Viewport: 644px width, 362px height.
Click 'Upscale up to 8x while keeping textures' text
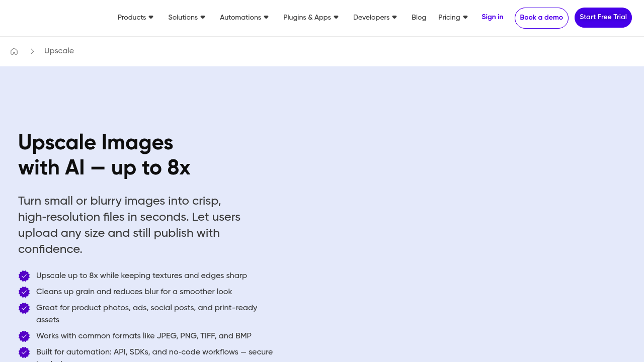click(141, 276)
